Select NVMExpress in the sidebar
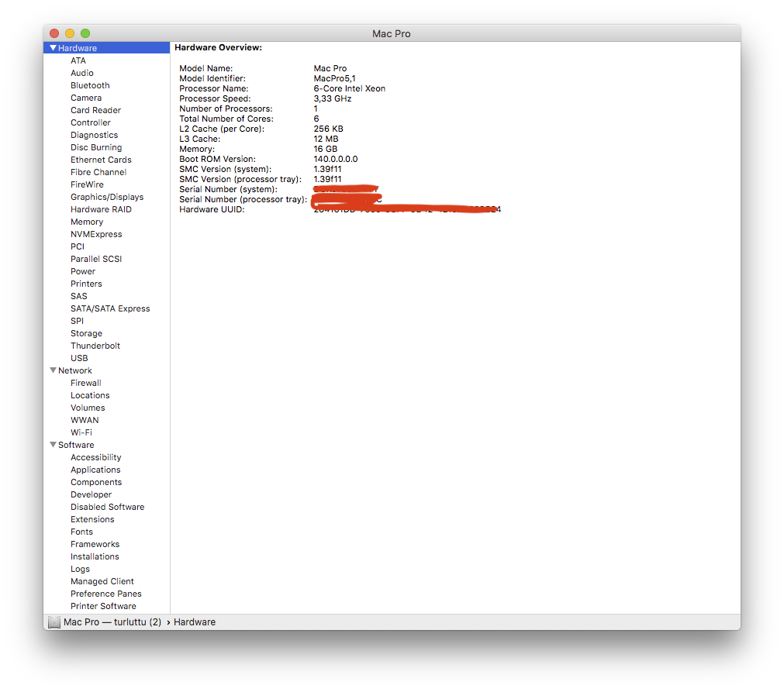Image resolution: width=784 pixels, height=692 pixels. pos(96,234)
